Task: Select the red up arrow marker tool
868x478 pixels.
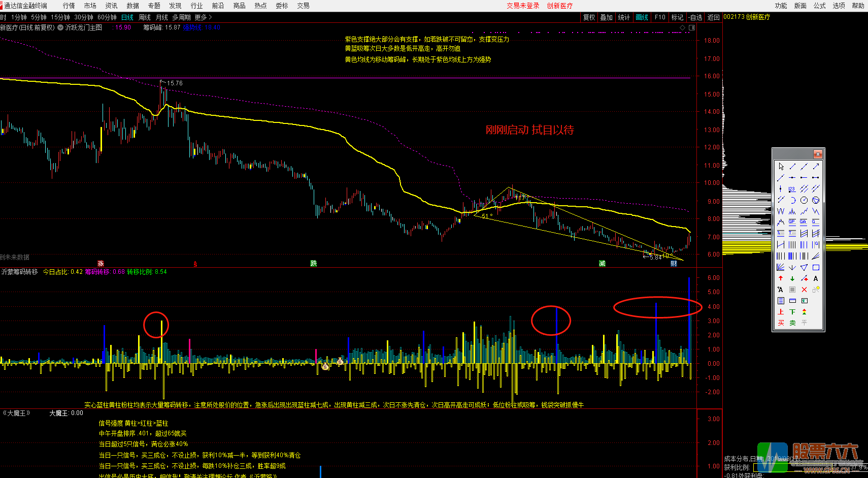Action: click(781, 278)
